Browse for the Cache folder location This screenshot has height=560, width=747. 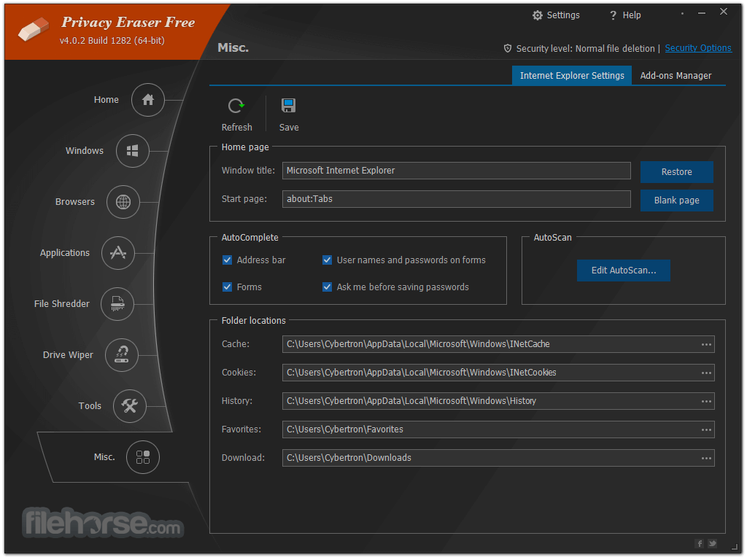click(x=706, y=344)
